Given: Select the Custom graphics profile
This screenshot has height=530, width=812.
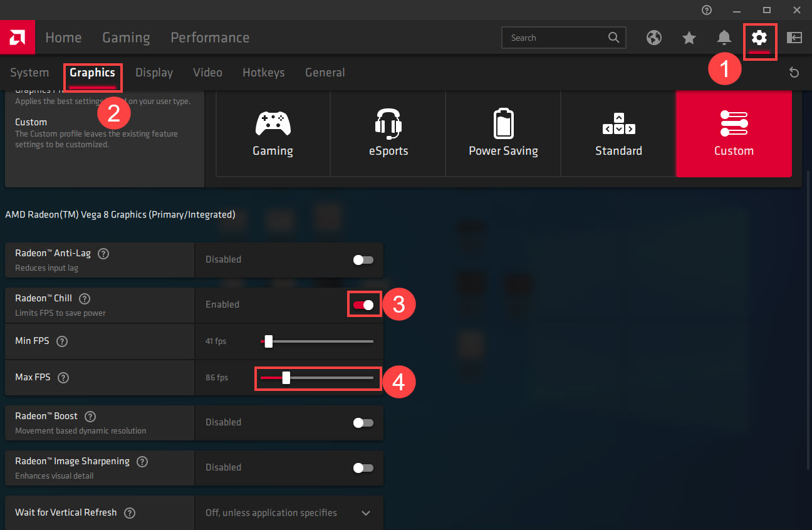Looking at the screenshot, I should click(734, 133).
